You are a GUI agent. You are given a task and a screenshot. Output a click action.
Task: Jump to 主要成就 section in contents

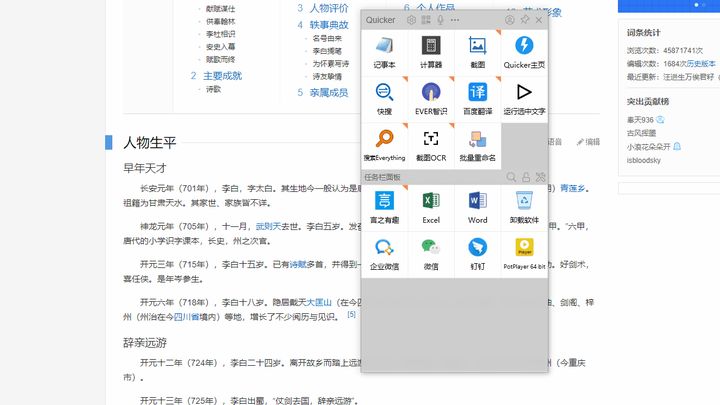tap(222, 76)
